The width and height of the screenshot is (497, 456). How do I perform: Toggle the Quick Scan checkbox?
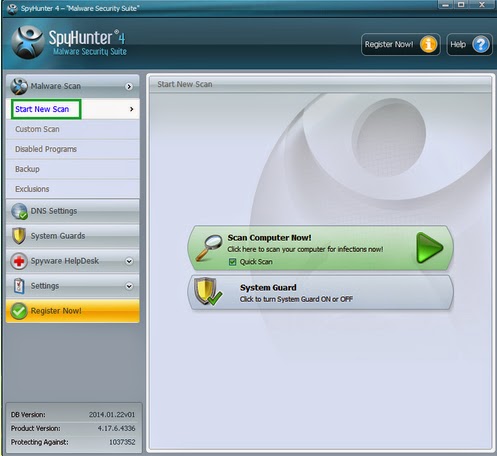coord(233,262)
